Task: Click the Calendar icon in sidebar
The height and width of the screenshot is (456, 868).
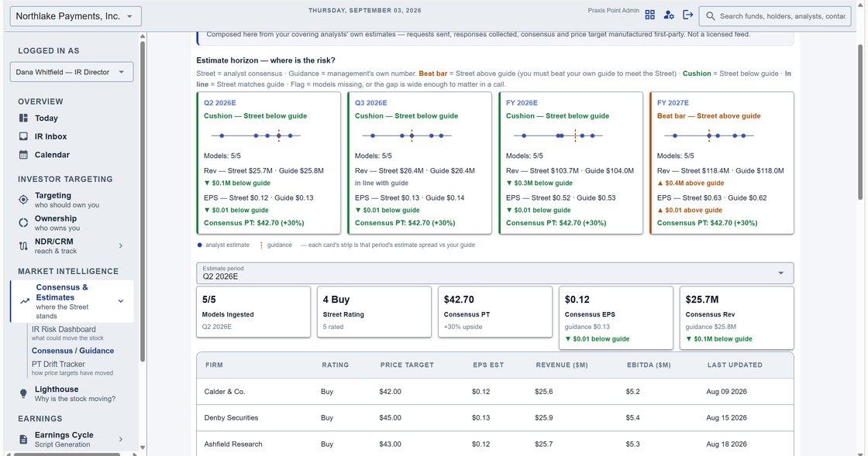Action: click(x=23, y=155)
